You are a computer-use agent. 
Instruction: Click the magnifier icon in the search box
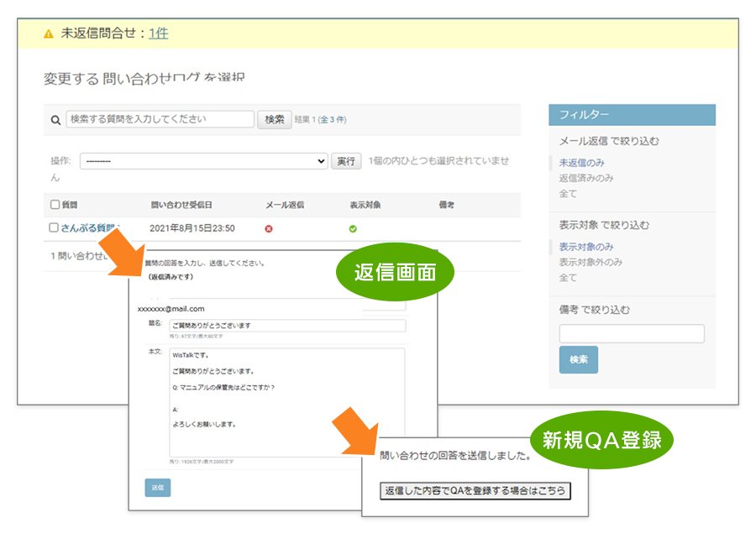(x=56, y=120)
